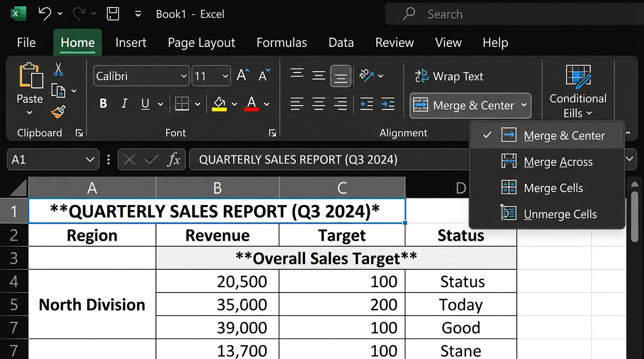The width and height of the screenshot is (644, 359).
Task: Switch to the Insert ribbon tab
Action: pos(131,43)
